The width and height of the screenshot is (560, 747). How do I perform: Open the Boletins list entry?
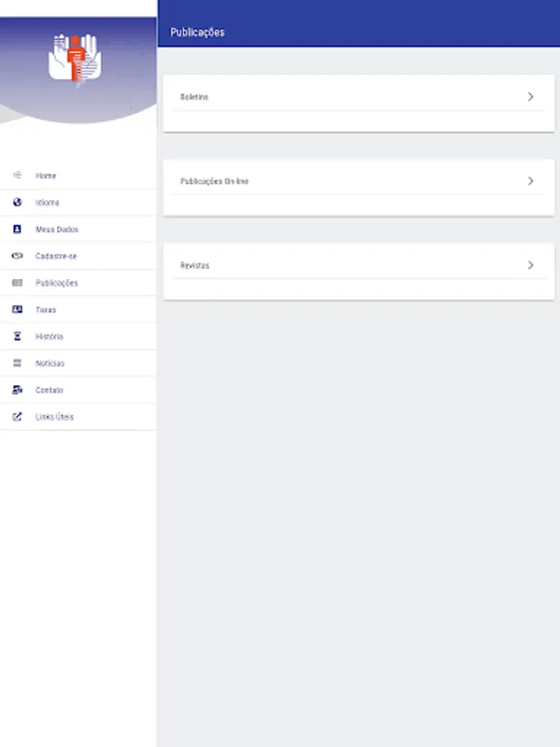pos(358,97)
